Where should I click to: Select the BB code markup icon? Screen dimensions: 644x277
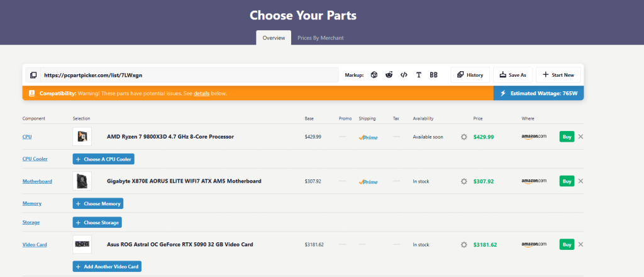point(433,75)
